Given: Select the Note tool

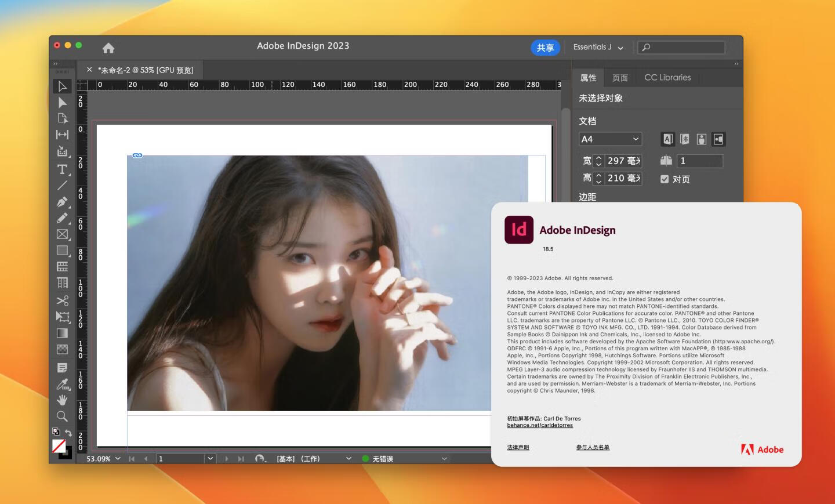Looking at the screenshot, I should pos(62,368).
